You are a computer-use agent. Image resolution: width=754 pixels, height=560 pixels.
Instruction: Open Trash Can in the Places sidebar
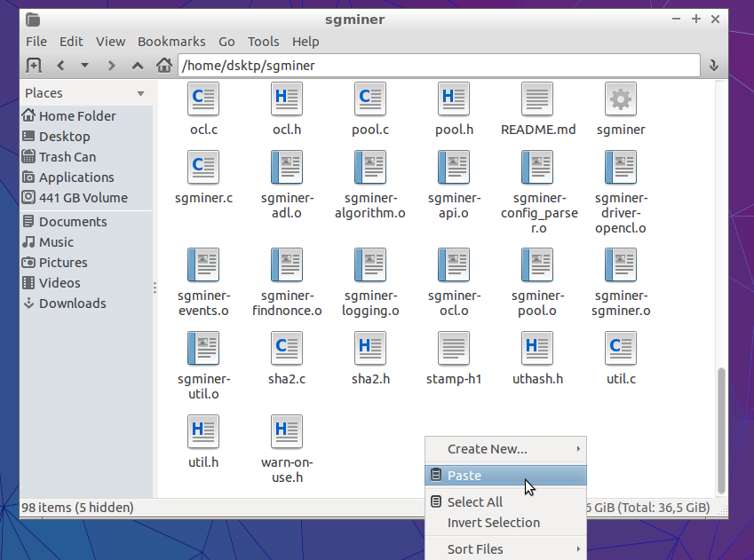coord(67,157)
